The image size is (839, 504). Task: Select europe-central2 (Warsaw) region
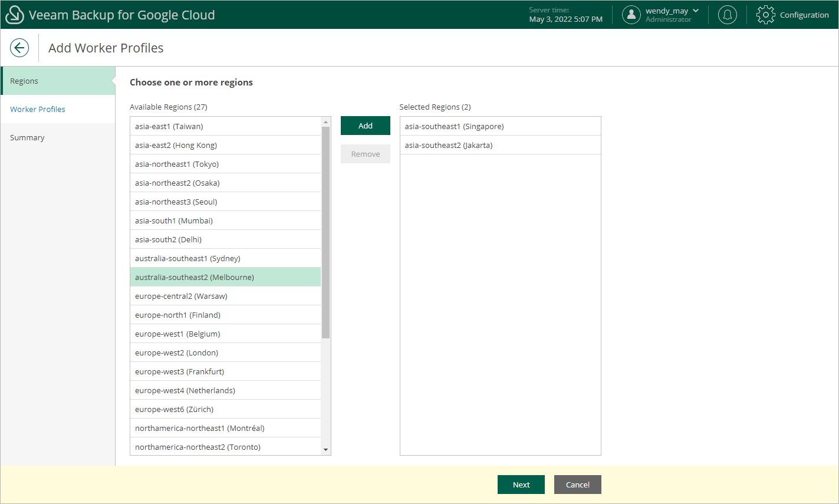coord(225,296)
